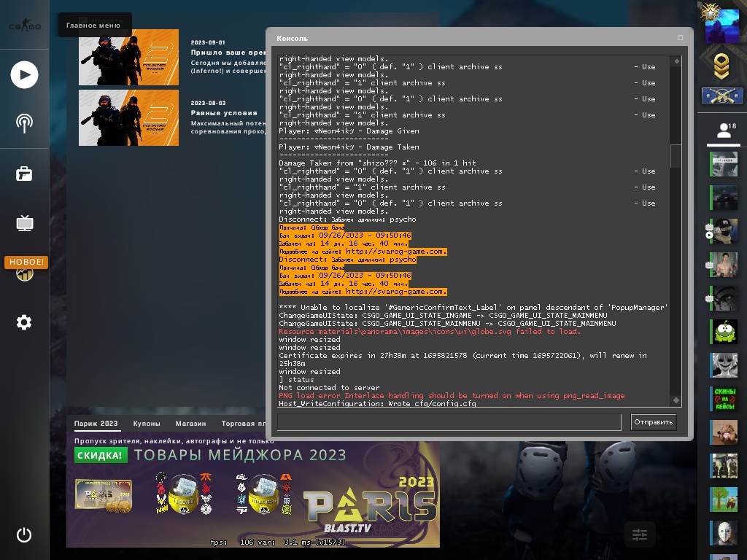Viewport: 747px width, 560px height.
Task: Click the large Play button in the sidebar
Action: tap(24, 75)
